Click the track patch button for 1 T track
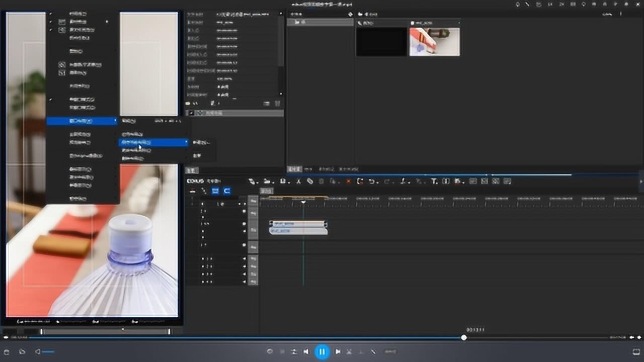This screenshot has width=644, height=362. point(253,247)
